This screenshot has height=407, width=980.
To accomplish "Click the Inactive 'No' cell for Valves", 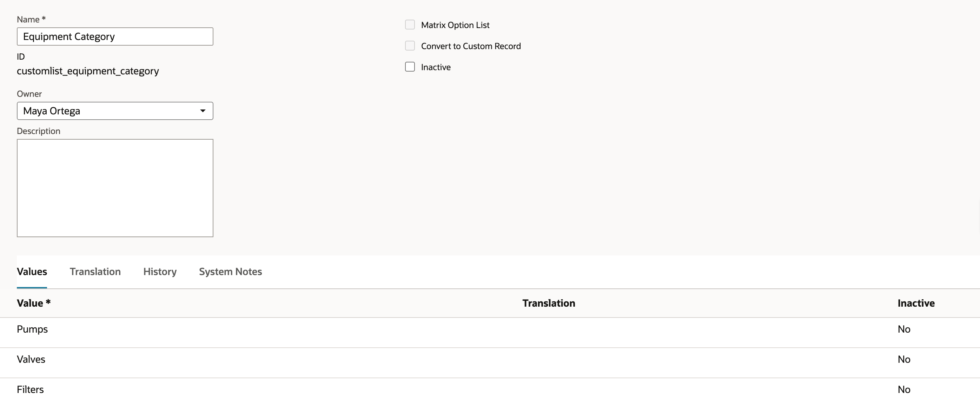I will [904, 359].
